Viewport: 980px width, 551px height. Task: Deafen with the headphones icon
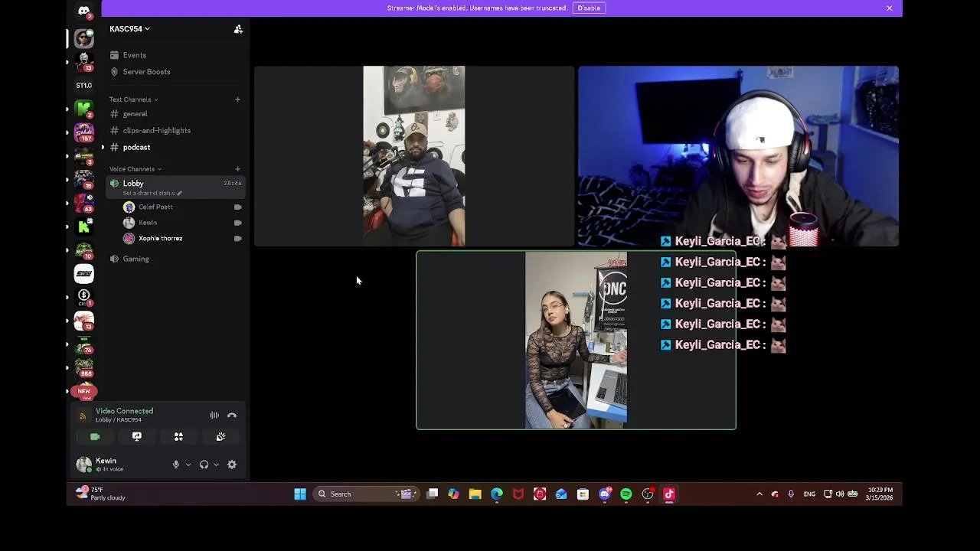pos(204,465)
